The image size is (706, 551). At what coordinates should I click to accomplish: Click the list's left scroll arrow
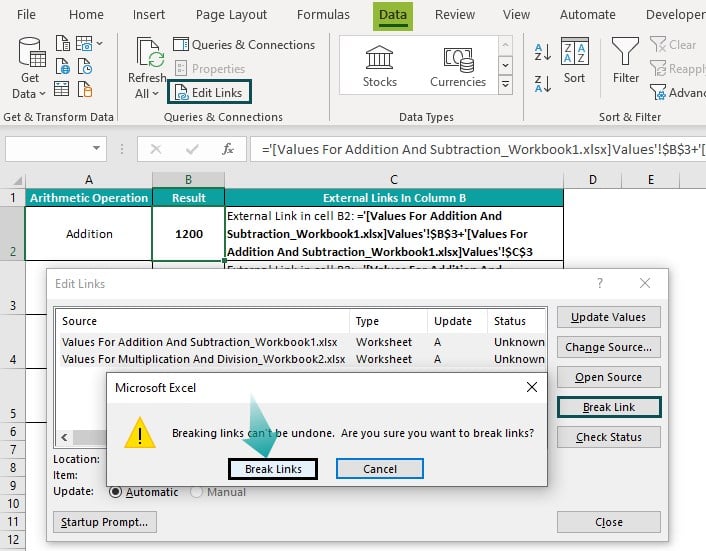tap(64, 437)
